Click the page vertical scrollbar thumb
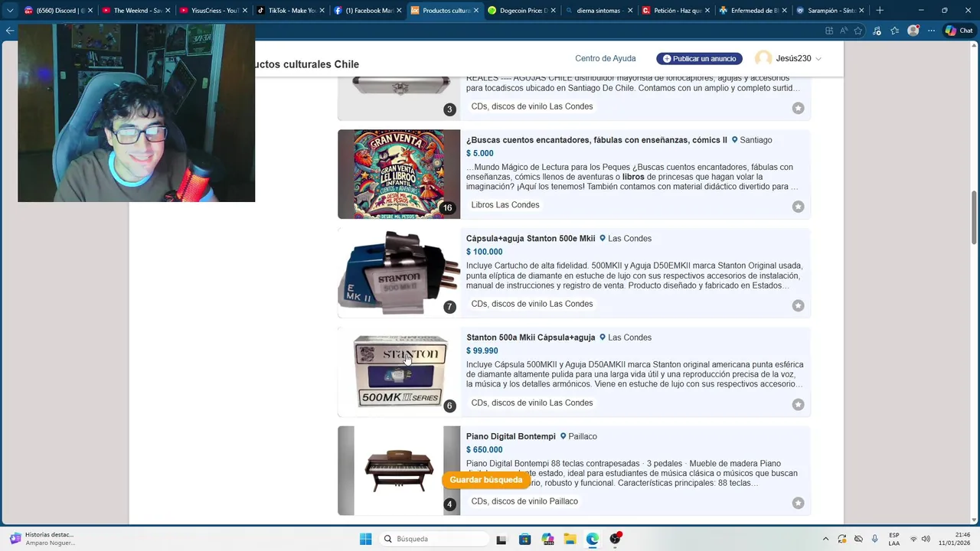 coord(974,217)
